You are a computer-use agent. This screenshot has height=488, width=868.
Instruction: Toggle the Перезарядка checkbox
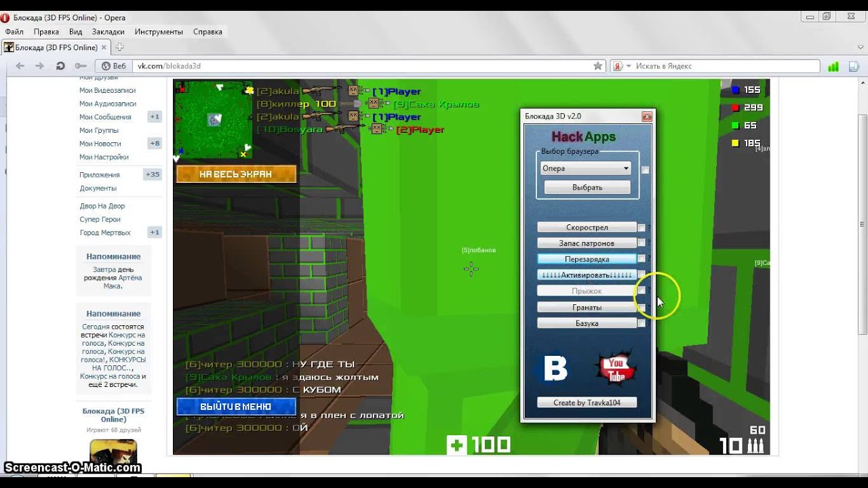point(641,259)
